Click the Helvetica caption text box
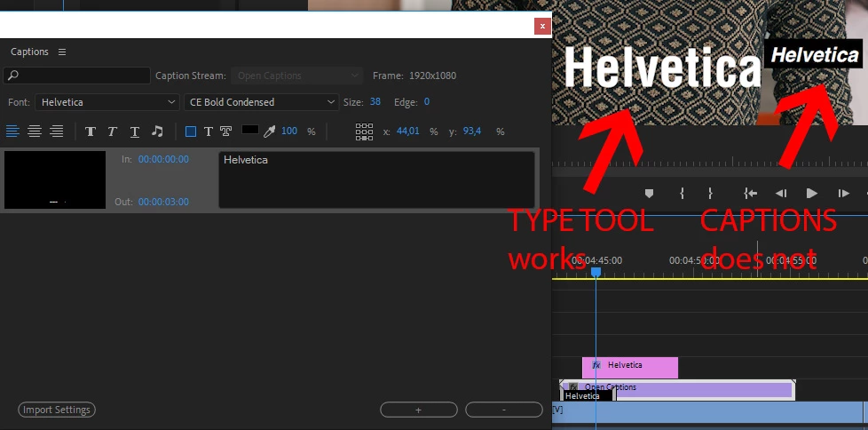The width and height of the screenshot is (868, 430). (376, 179)
